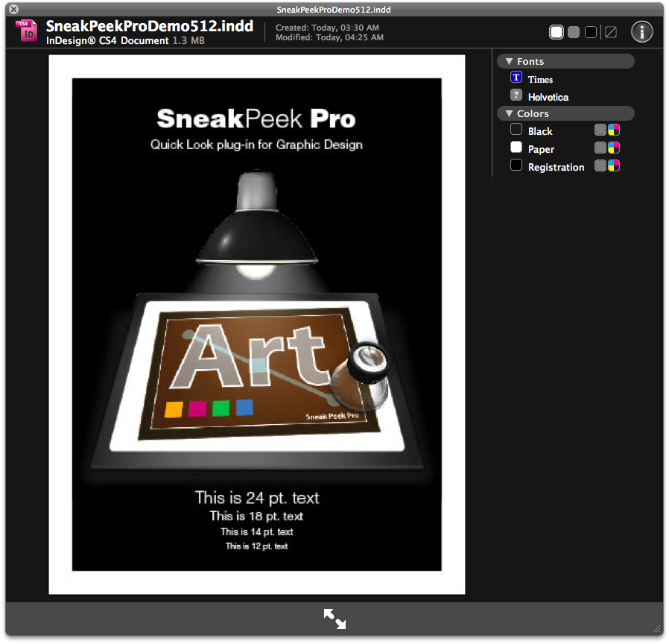The height and width of the screenshot is (644, 669).
Task: Select the Registration color name
Action: pyautogui.click(x=556, y=167)
